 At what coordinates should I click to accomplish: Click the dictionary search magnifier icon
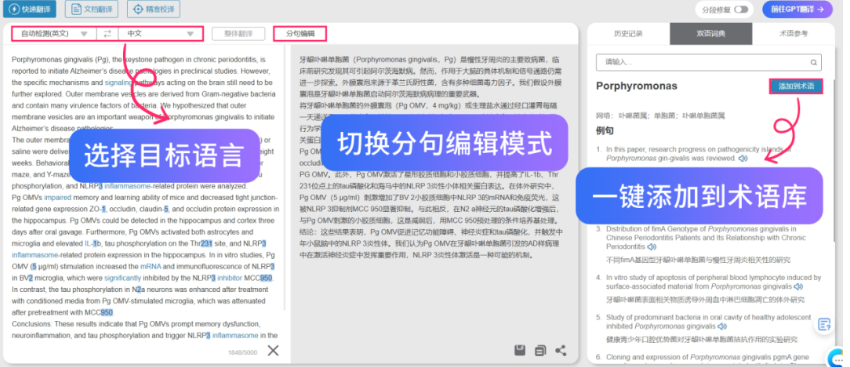click(813, 62)
